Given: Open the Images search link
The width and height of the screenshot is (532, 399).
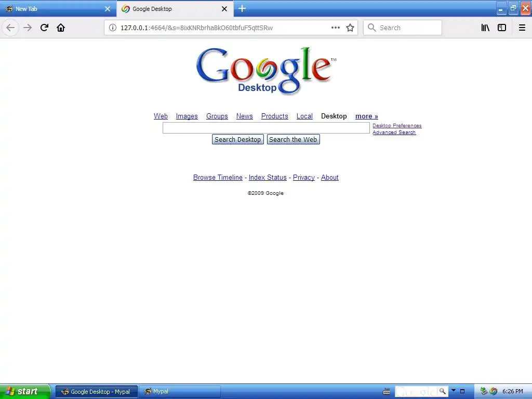Looking at the screenshot, I should [187, 116].
